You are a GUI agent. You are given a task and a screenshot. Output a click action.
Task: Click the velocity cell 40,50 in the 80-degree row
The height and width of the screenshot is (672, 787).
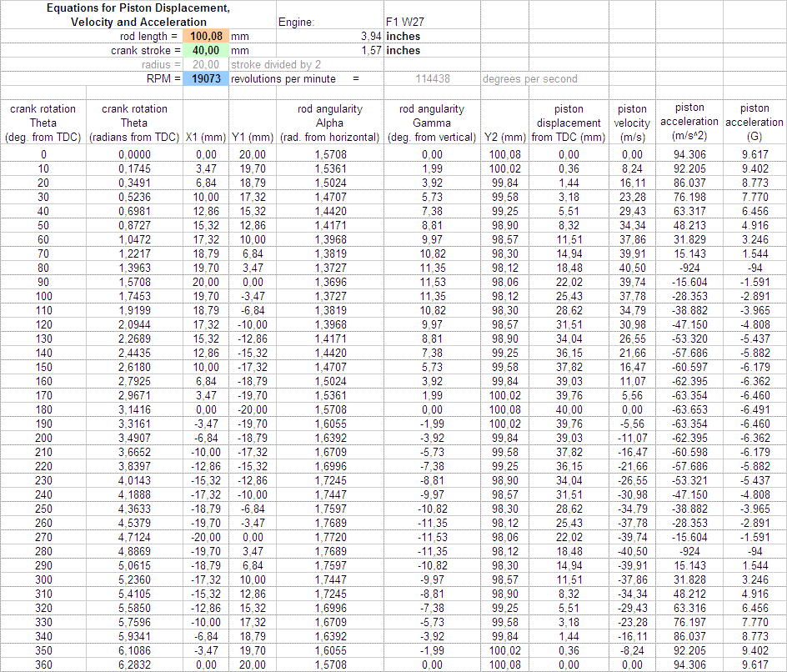click(x=632, y=268)
